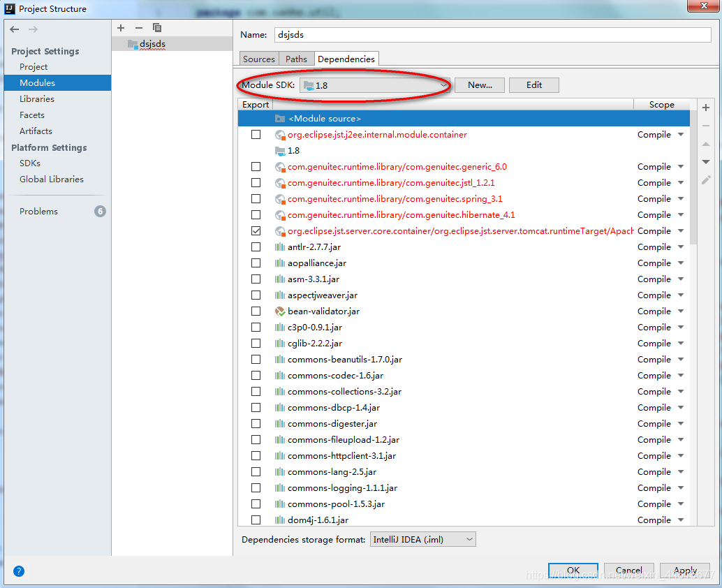This screenshot has width=722, height=588.
Task: Confirm with the OK button
Action: pyautogui.click(x=573, y=571)
